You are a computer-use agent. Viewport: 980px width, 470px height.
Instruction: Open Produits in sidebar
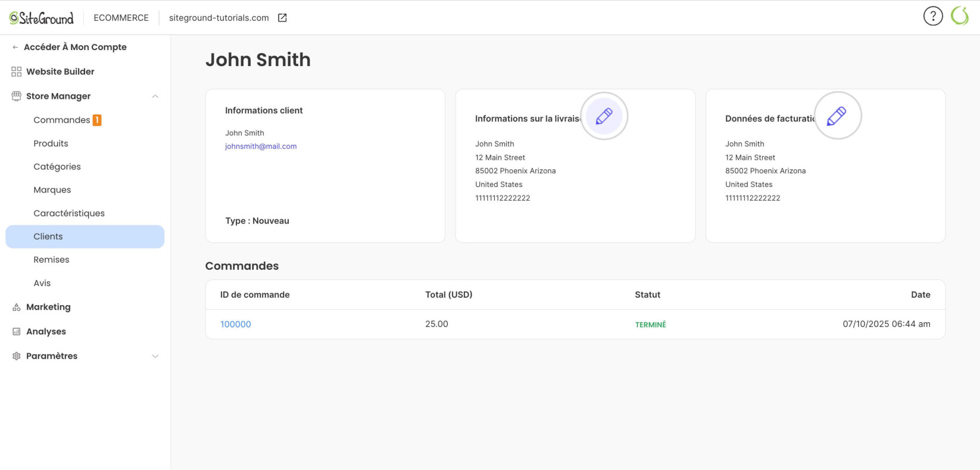point(51,144)
